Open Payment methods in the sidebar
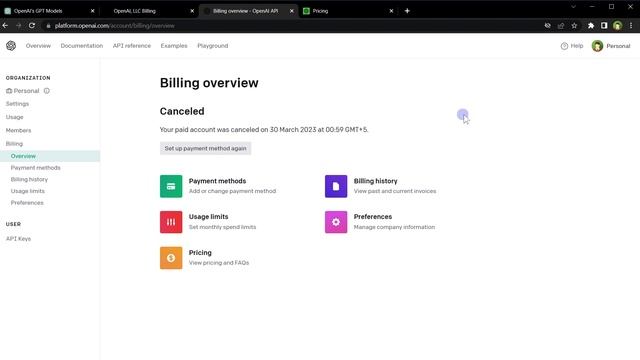Screen dimensions: 640x360 (36, 168)
